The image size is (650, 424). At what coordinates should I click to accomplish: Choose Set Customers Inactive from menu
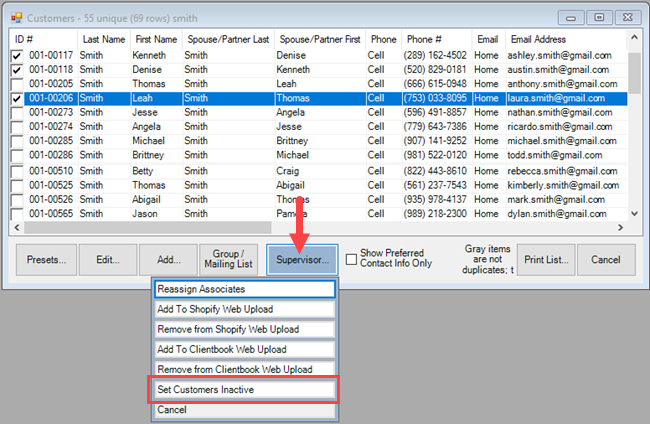pos(243,389)
